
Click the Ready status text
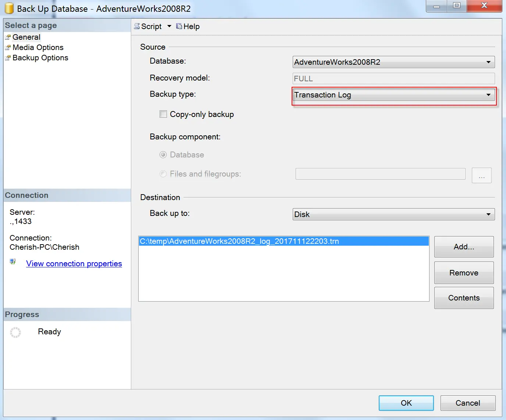point(49,332)
